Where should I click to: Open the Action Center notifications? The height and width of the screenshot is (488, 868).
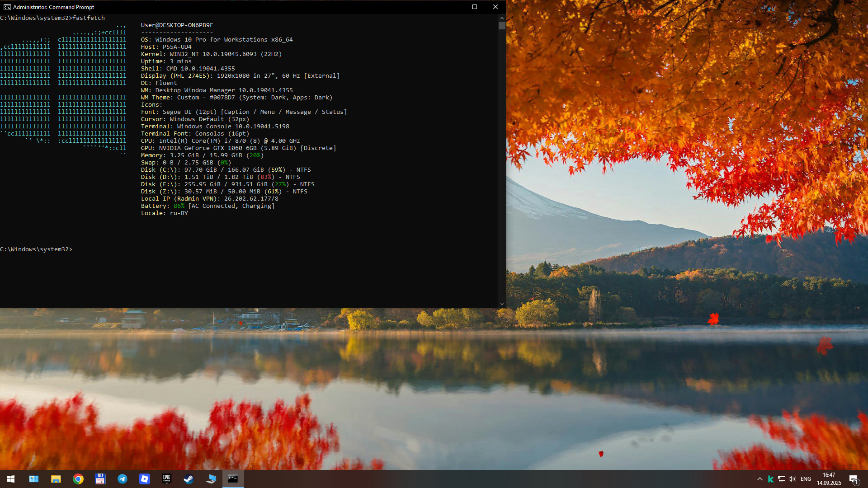point(854,479)
